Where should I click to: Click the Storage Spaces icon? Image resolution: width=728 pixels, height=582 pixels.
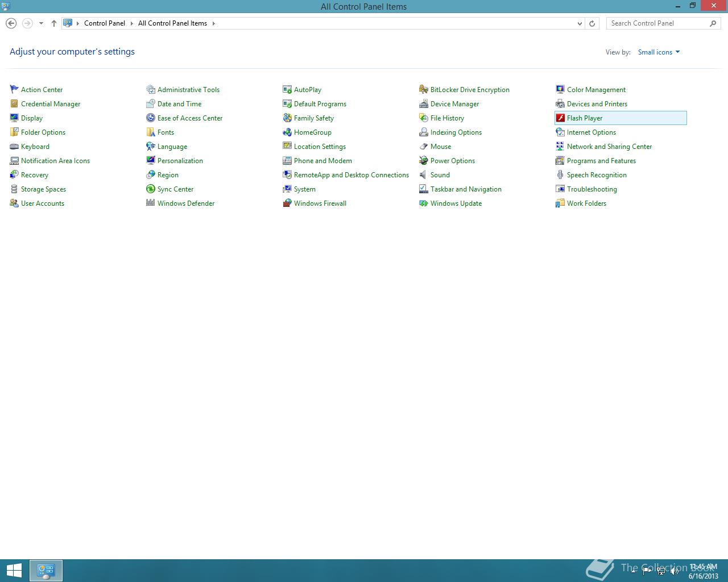14,189
